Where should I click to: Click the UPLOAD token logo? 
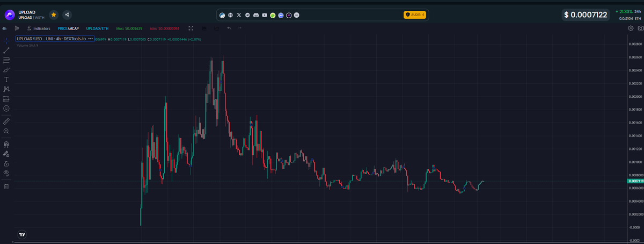click(x=9, y=15)
